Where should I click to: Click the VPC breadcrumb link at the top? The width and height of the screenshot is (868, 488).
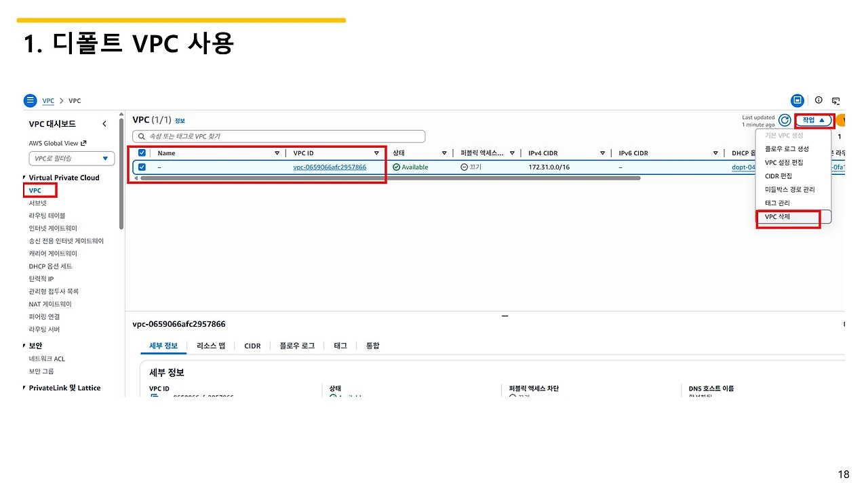tap(48, 100)
